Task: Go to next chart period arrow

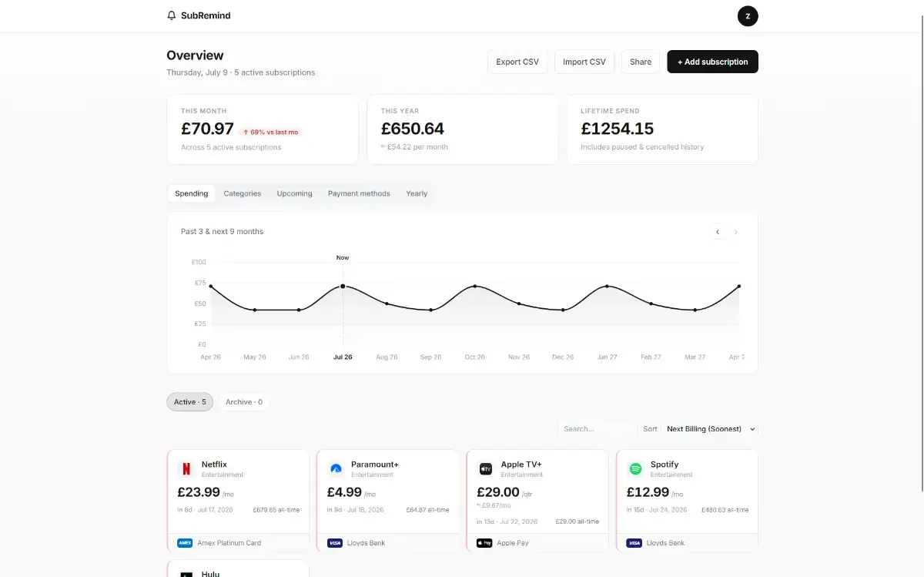Action: click(735, 231)
